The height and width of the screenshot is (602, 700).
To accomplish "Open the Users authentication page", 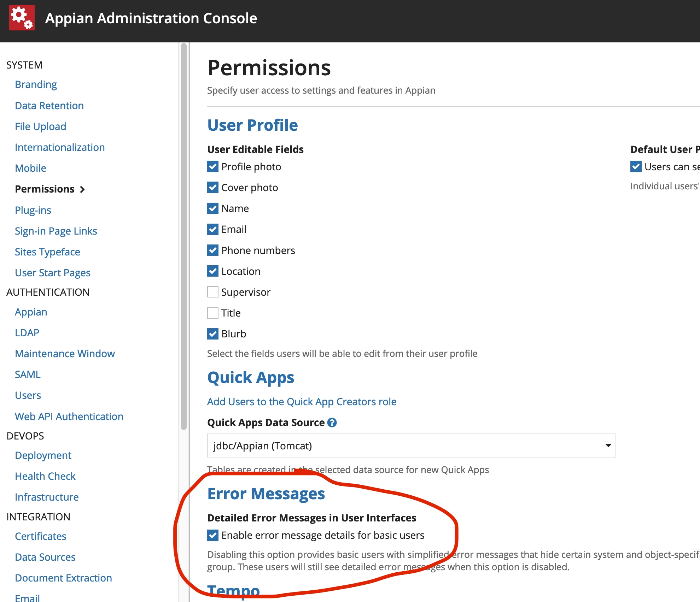I will (28, 395).
